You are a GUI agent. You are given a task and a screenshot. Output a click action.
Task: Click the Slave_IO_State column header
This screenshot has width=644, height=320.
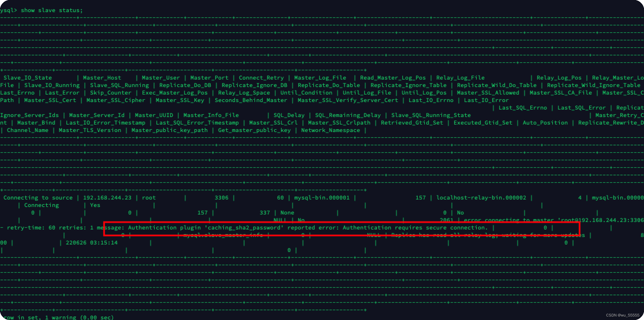pyautogui.click(x=28, y=78)
